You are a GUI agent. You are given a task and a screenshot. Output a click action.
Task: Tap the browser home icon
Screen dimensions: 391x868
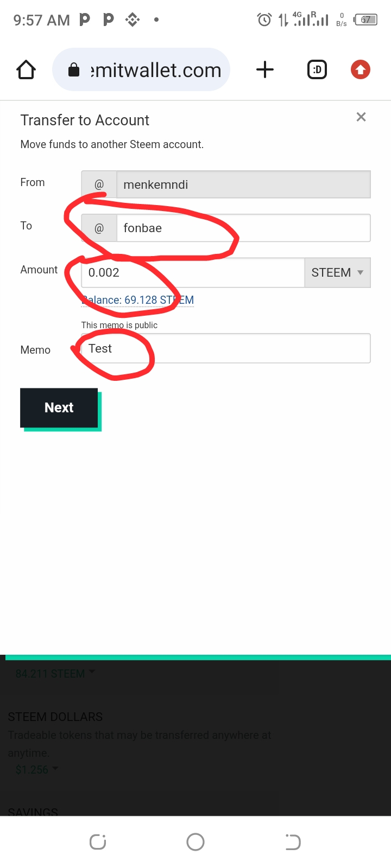[26, 69]
